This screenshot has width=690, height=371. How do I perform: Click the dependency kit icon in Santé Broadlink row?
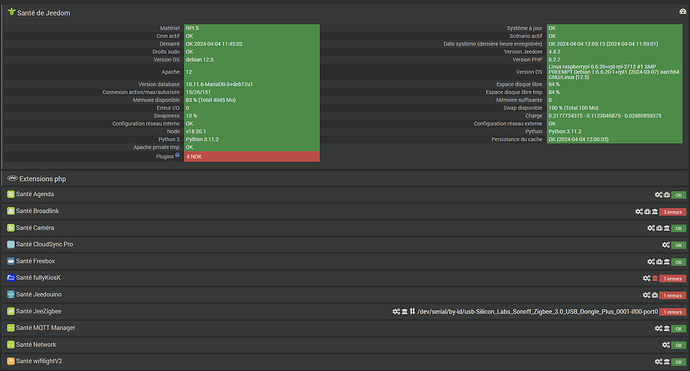click(x=647, y=211)
